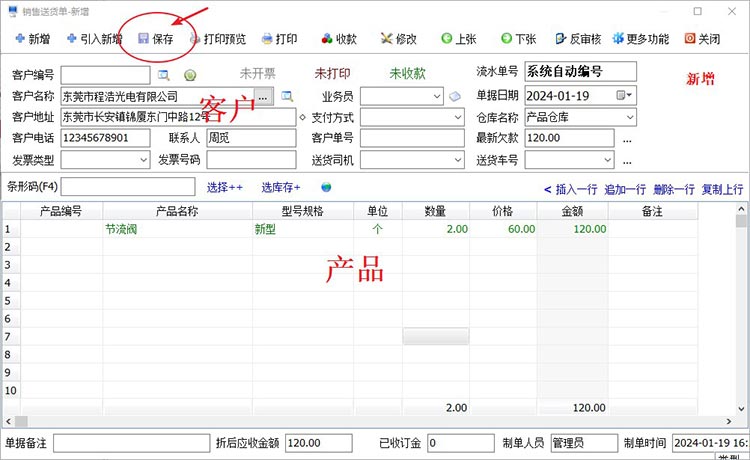
Task: Click the diamond icon beside 客户地址
Action: pyautogui.click(x=302, y=117)
